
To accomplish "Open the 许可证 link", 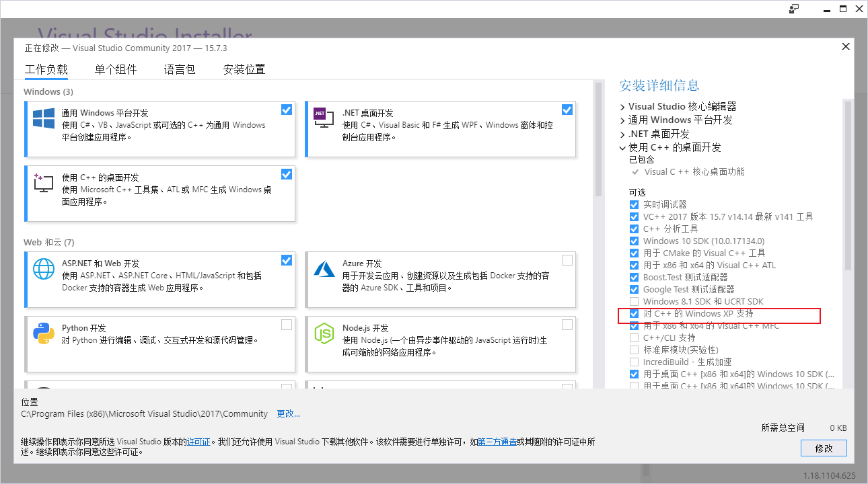I will pos(198,442).
